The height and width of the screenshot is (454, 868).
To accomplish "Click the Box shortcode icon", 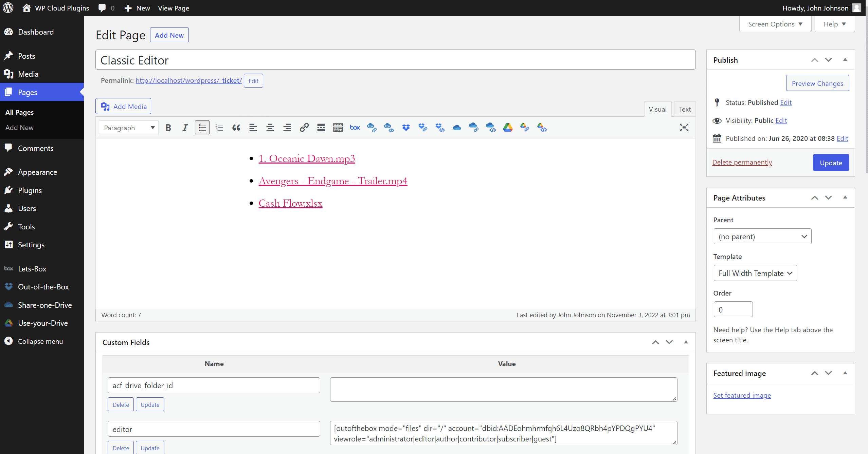I will click(355, 128).
